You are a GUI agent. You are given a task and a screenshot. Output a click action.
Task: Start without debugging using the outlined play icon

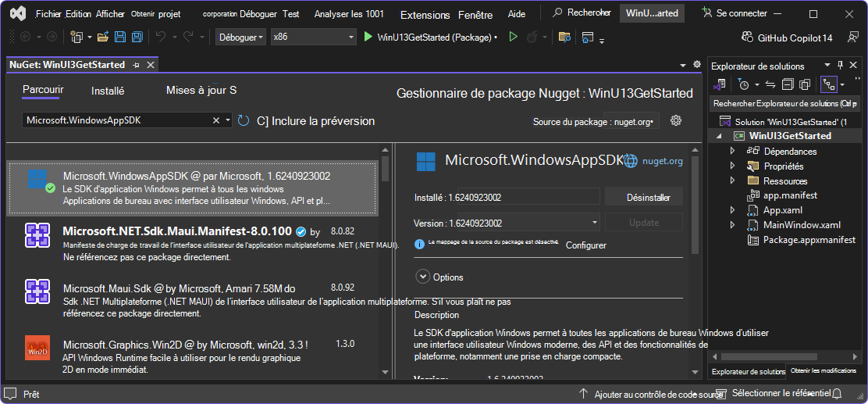tap(513, 38)
